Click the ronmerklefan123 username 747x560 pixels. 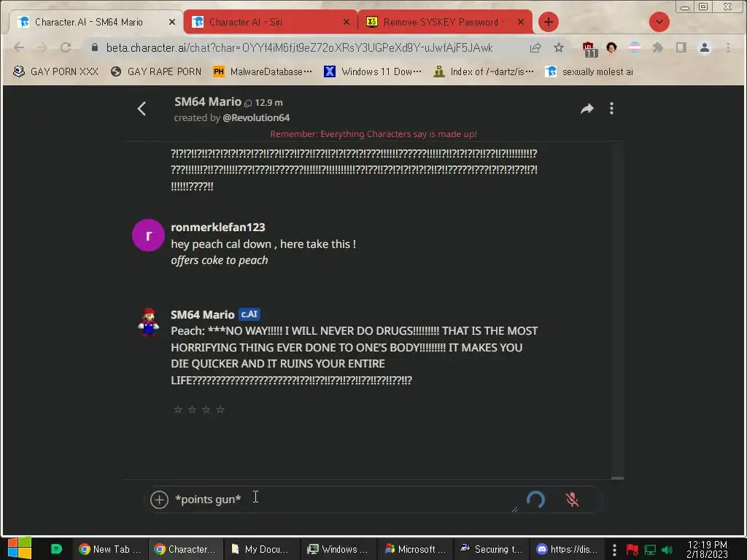(217, 227)
